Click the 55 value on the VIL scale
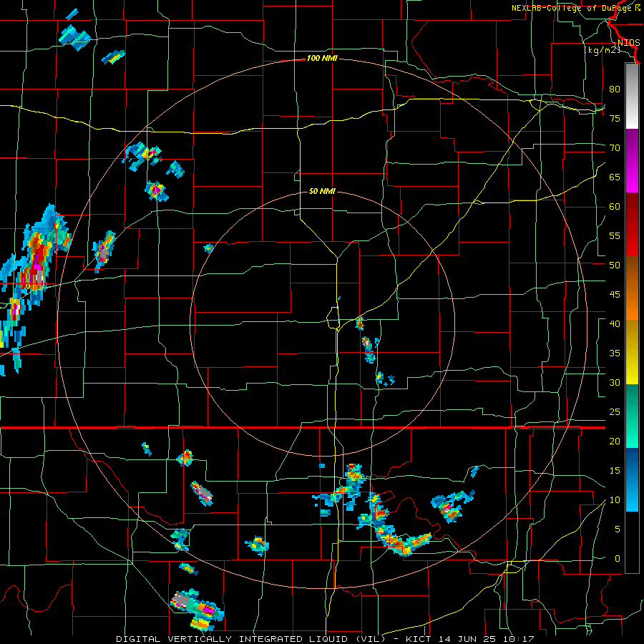The width and height of the screenshot is (644, 644). click(615, 235)
